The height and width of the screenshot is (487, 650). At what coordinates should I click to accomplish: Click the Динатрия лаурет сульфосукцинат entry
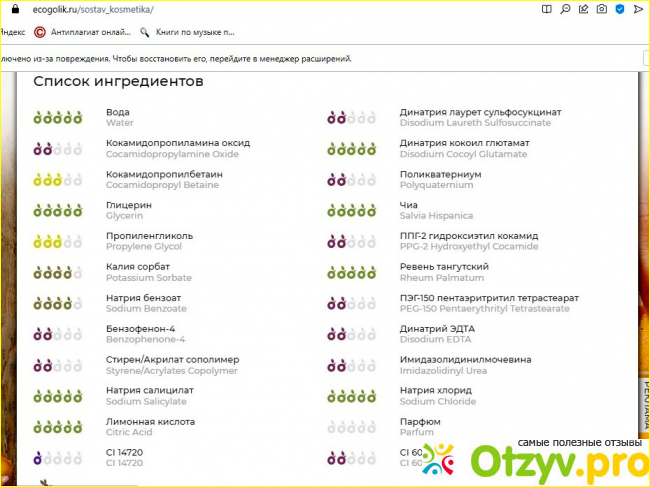(x=480, y=112)
